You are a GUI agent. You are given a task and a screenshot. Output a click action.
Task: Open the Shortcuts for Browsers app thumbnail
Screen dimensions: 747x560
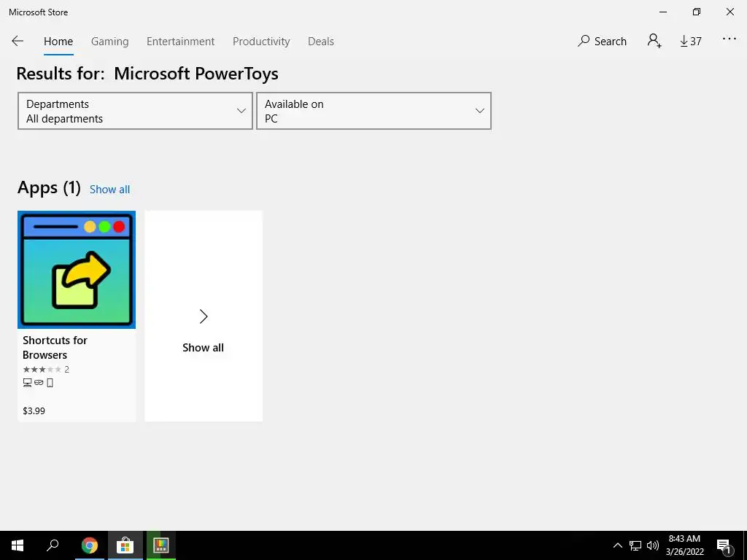[x=77, y=270]
